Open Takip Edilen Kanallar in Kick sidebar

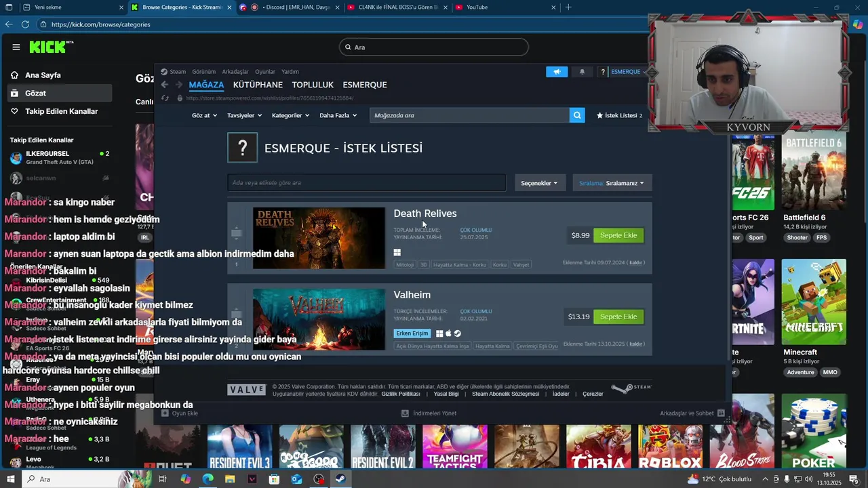point(62,111)
